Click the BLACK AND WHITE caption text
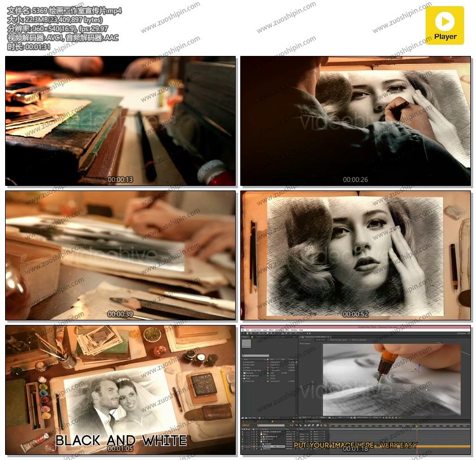The width and height of the screenshot is (476, 460). coord(120,440)
